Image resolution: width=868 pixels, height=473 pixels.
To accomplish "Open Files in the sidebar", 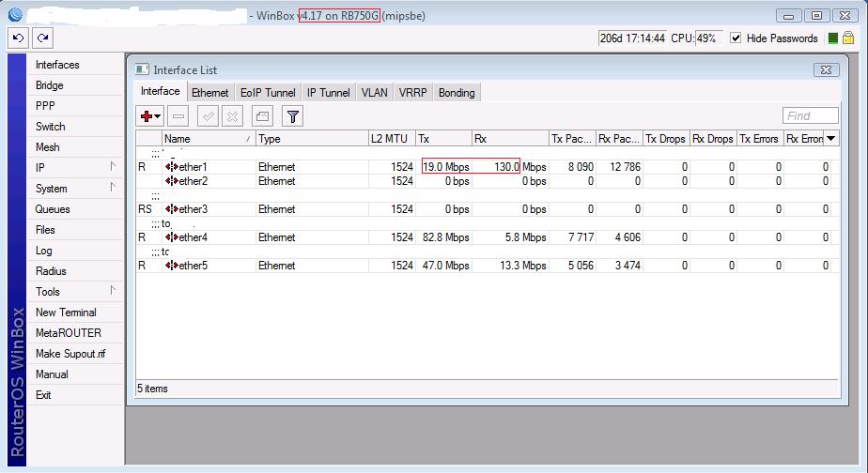I will [x=45, y=230].
